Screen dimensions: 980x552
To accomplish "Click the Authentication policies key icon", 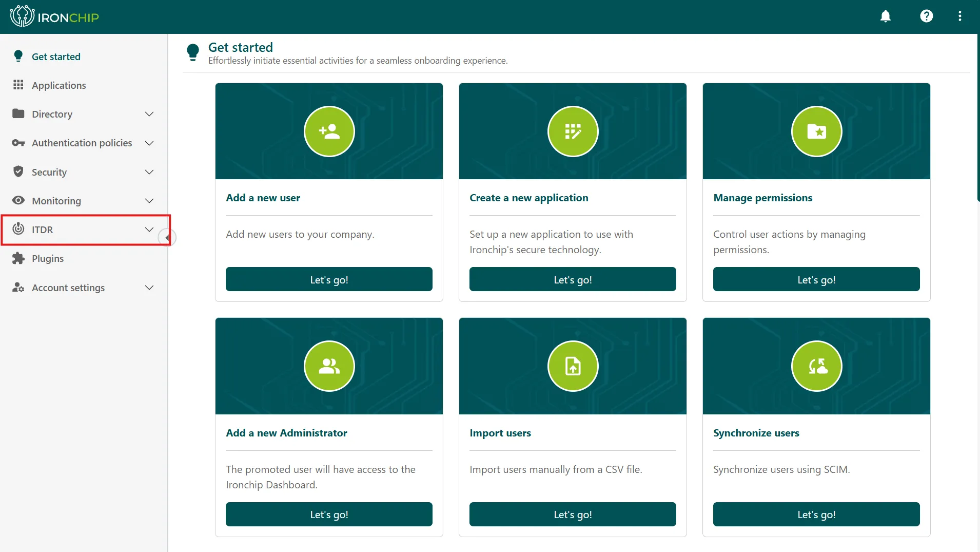I will (x=18, y=143).
